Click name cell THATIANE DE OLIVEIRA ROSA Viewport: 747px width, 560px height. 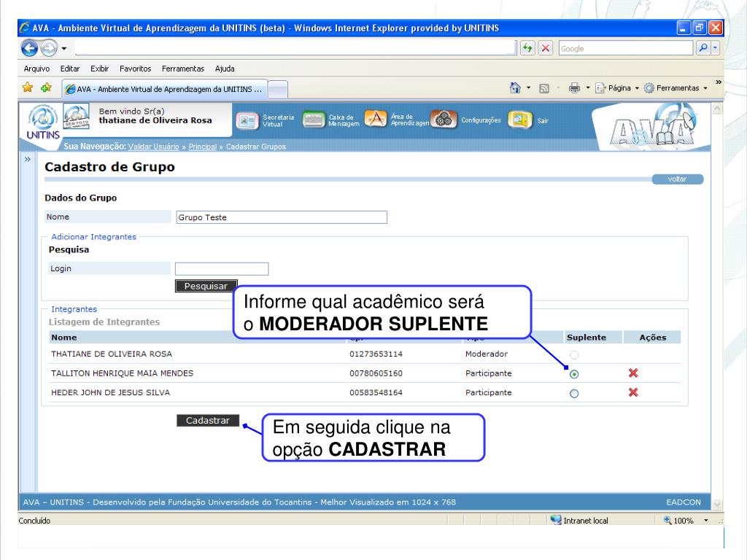coord(112,354)
